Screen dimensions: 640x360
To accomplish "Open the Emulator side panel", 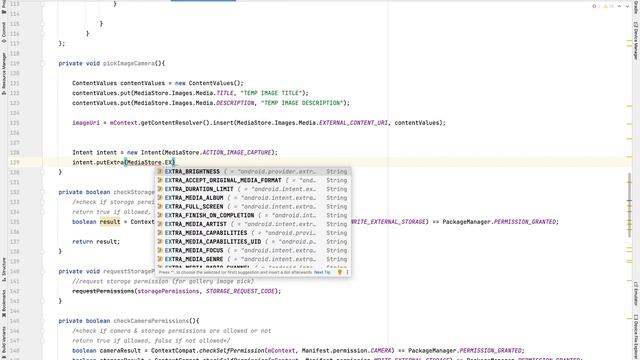I will tap(636, 293).
